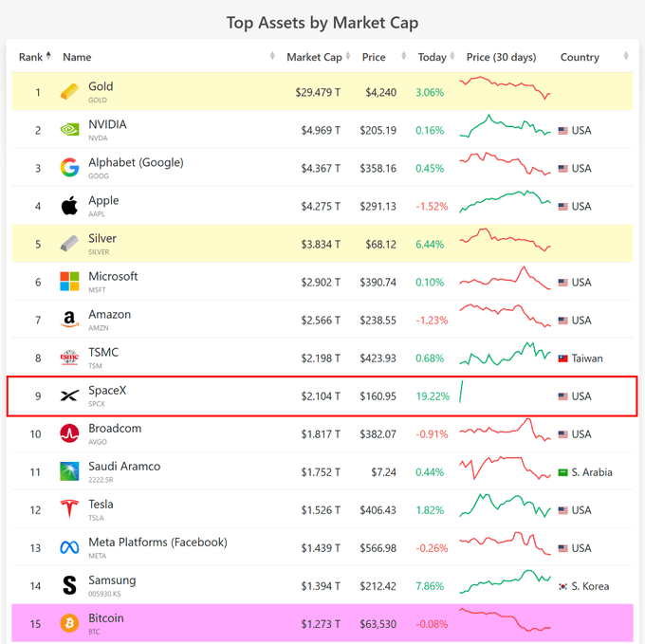This screenshot has height=644, width=645.
Task: Click the USA flag in Tesla row
Action: [x=562, y=510]
